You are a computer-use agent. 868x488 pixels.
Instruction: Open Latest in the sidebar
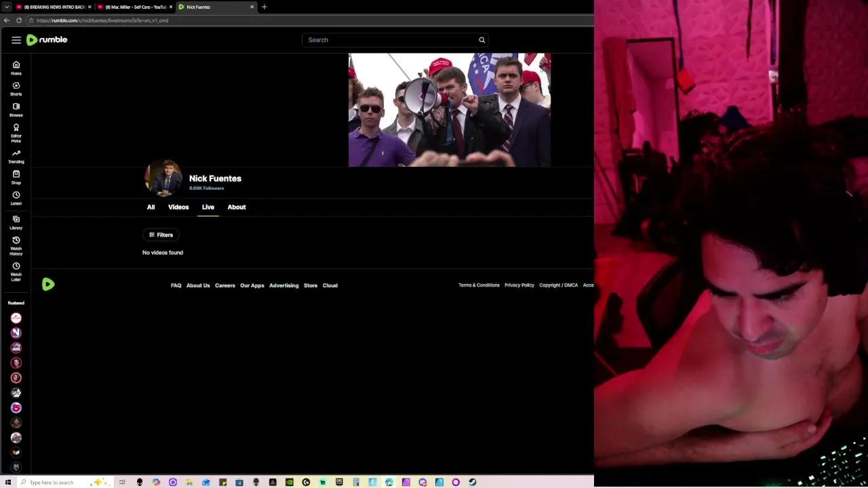tap(16, 199)
